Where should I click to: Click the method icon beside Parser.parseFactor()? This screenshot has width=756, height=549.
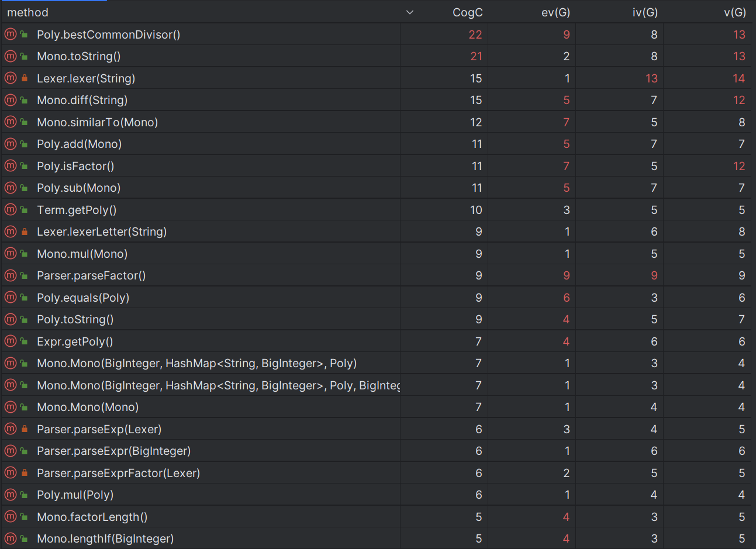[x=11, y=275]
